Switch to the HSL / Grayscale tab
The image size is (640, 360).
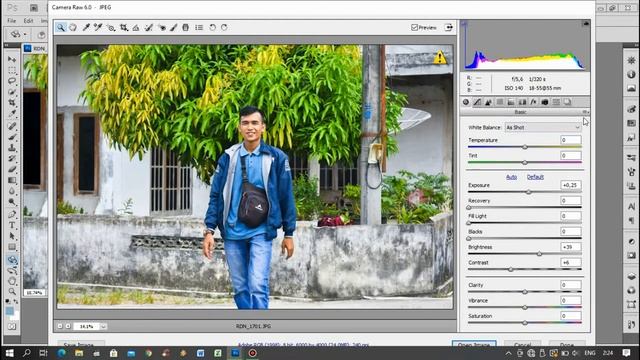coord(500,102)
